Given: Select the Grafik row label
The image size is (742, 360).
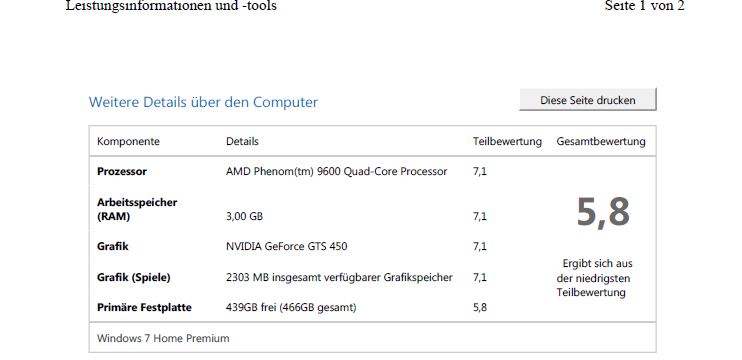Looking at the screenshot, I should pyautogui.click(x=113, y=246).
